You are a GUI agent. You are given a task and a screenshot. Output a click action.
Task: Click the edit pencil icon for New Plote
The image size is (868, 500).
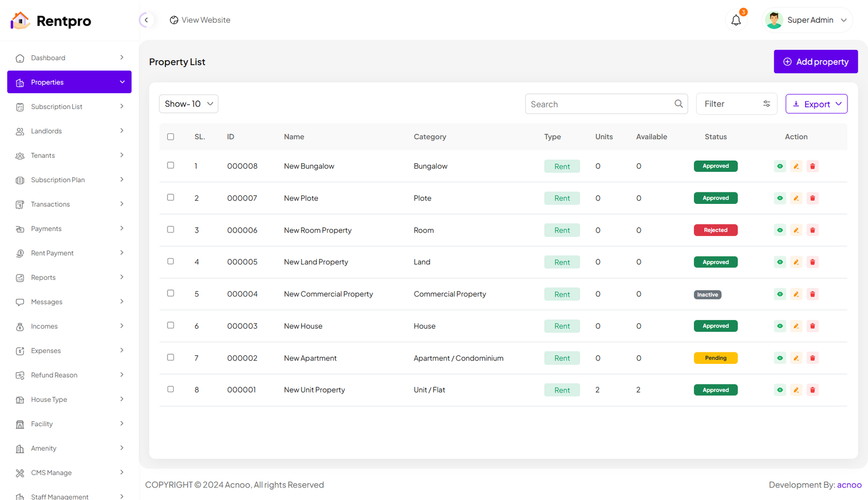pos(796,198)
